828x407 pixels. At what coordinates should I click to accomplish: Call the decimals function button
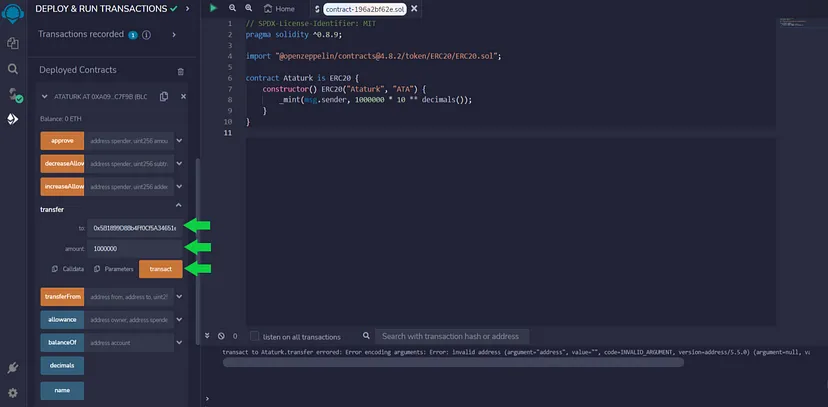(x=62, y=365)
